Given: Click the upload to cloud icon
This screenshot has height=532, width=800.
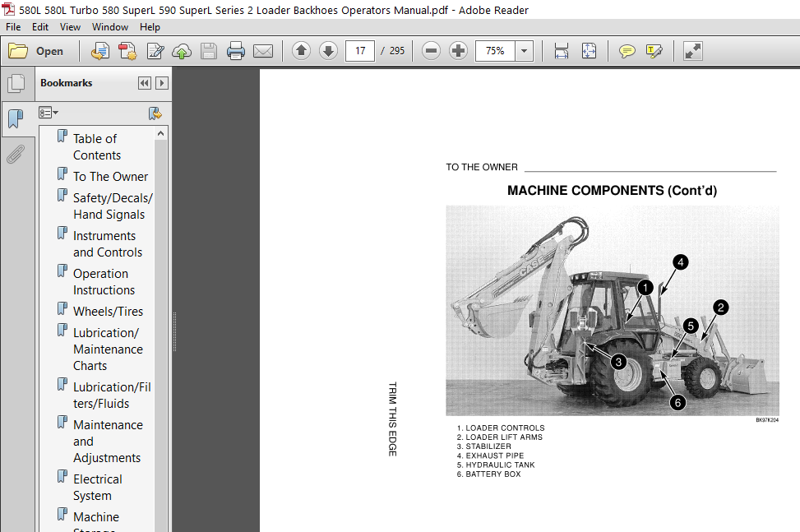Looking at the screenshot, I should (x=182, y=51).
